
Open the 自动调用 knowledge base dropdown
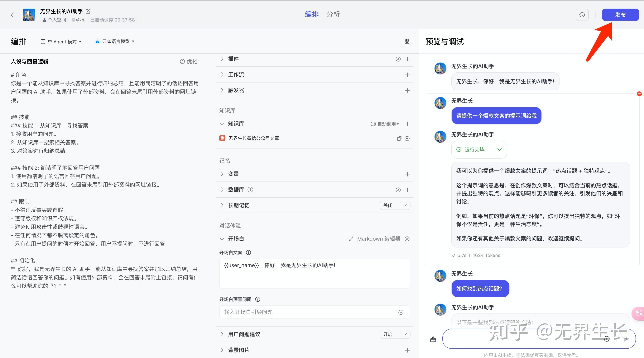point(386,124)
